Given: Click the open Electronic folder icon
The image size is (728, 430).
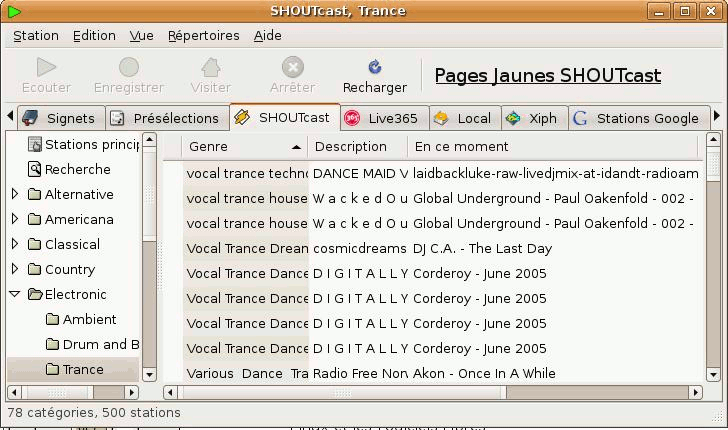Looking at the screenshot, I should pos(35,294).
